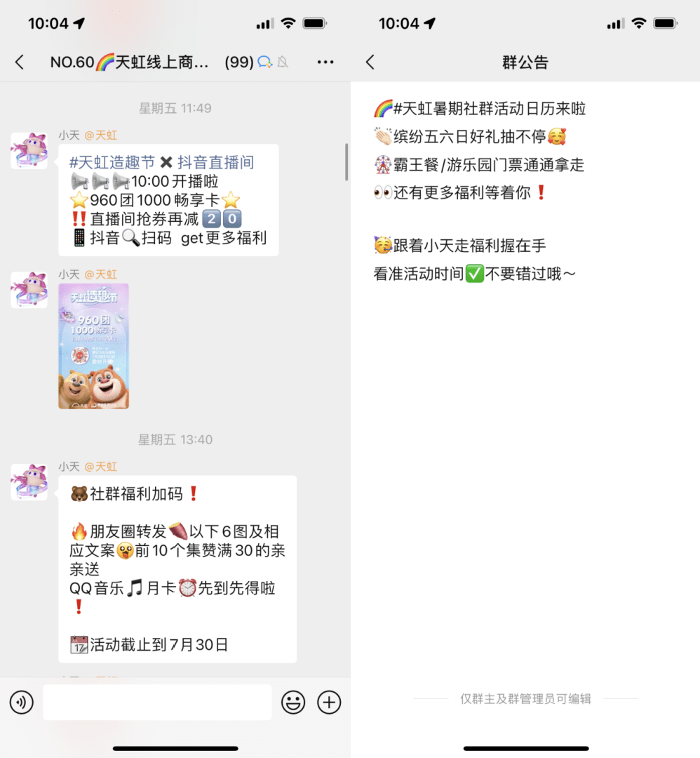
Task: Open the three-dot chat options menu
Action: point(325,62)
